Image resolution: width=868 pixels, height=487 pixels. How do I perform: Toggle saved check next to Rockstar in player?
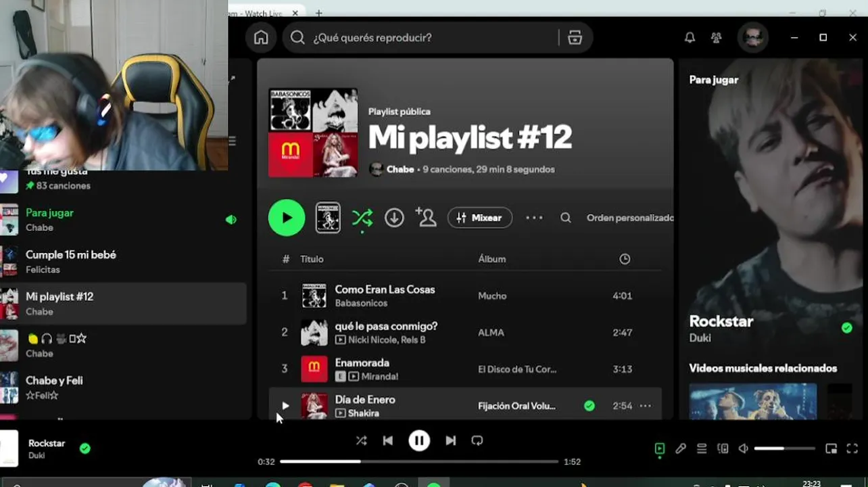coord(85,448)
